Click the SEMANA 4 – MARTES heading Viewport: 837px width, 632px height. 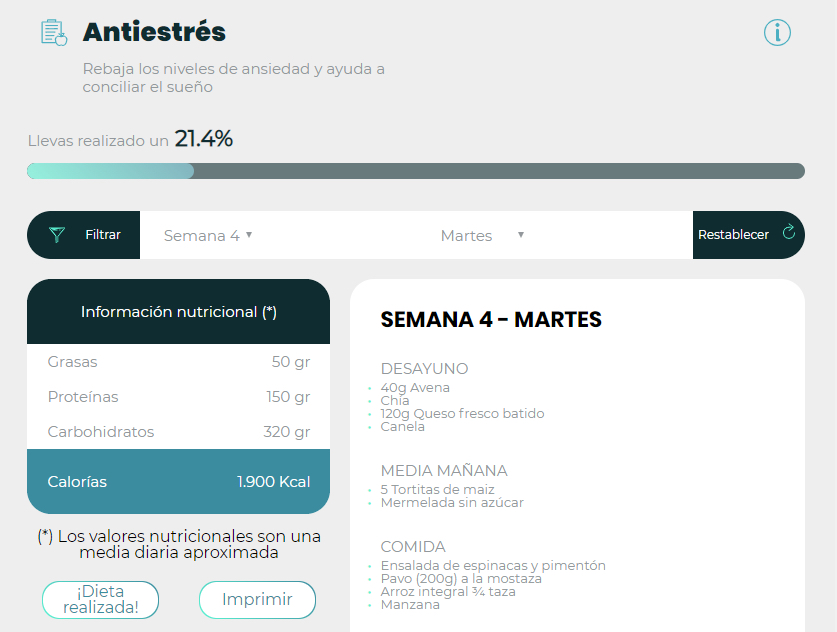click(491, 320)
